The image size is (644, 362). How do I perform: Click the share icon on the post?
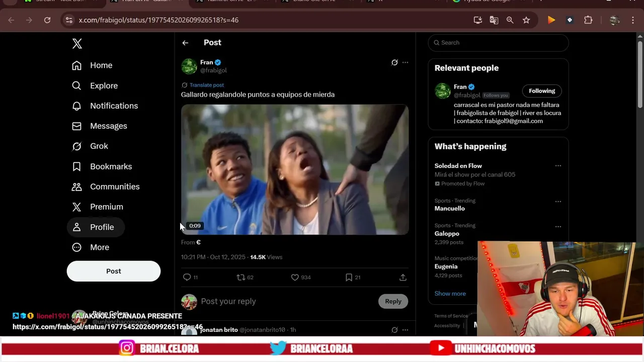point(403,278)
